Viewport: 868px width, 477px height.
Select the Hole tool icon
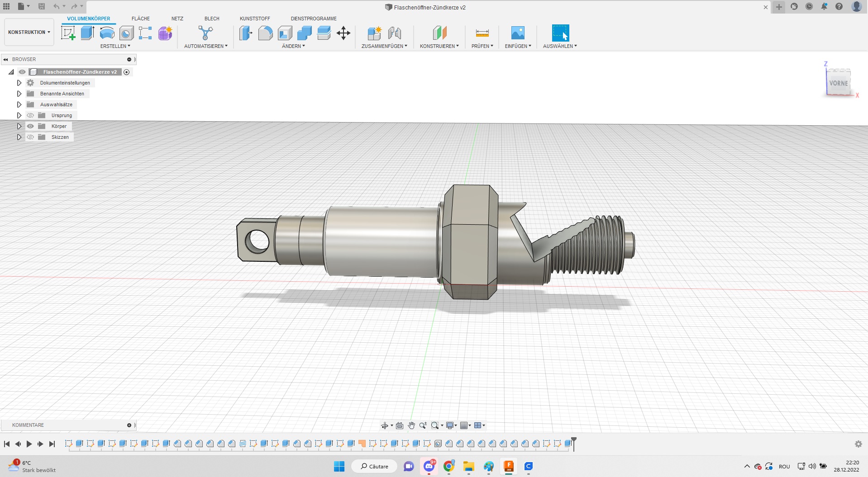click(x=126, y=33)
